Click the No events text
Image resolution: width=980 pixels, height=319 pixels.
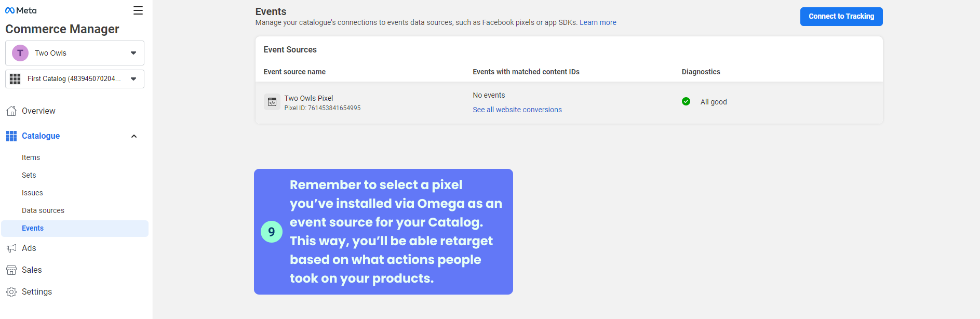(489, 95)
